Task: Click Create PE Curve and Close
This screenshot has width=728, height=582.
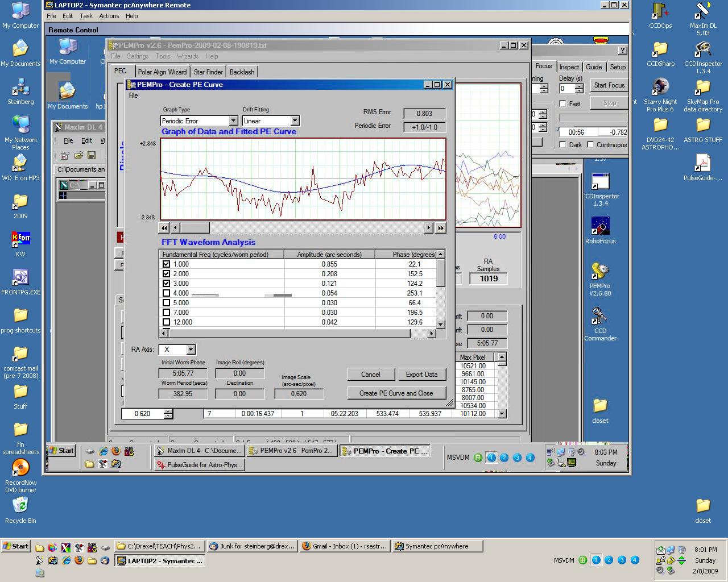Action: coord(396,393)
